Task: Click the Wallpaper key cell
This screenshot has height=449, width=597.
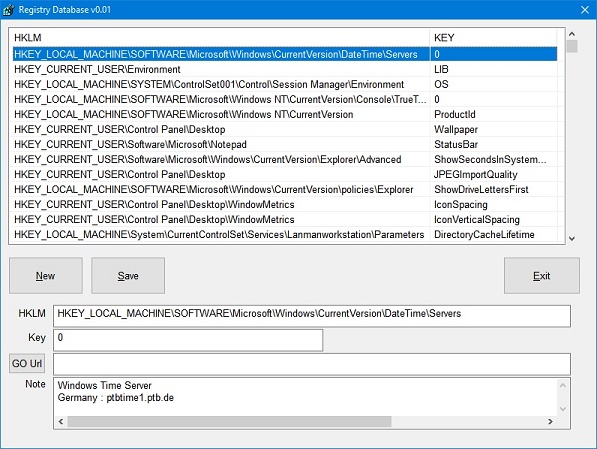Action: click(x=493, y=129)
